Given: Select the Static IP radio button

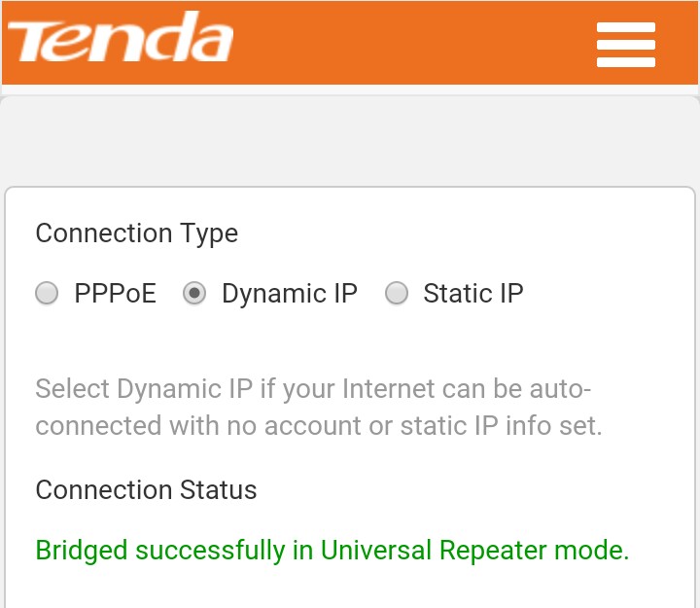Looking at the screenshot, I should (397, 293).
